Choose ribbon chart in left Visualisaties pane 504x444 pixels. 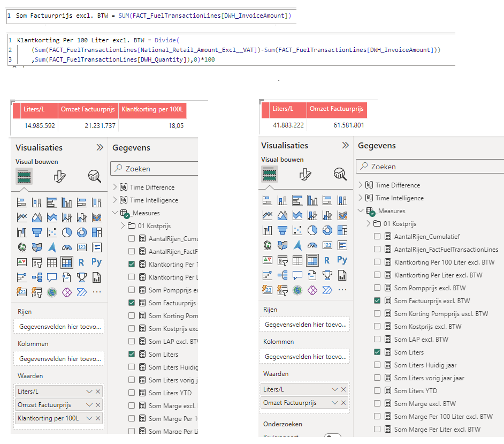pyautogui.click(x=97, y=217)
